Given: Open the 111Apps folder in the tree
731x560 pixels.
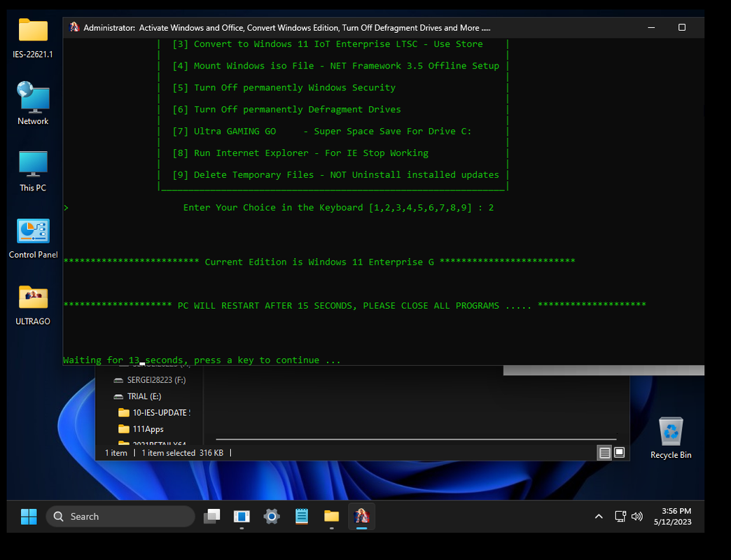Looking at the screenshot, I should (141, 429).
